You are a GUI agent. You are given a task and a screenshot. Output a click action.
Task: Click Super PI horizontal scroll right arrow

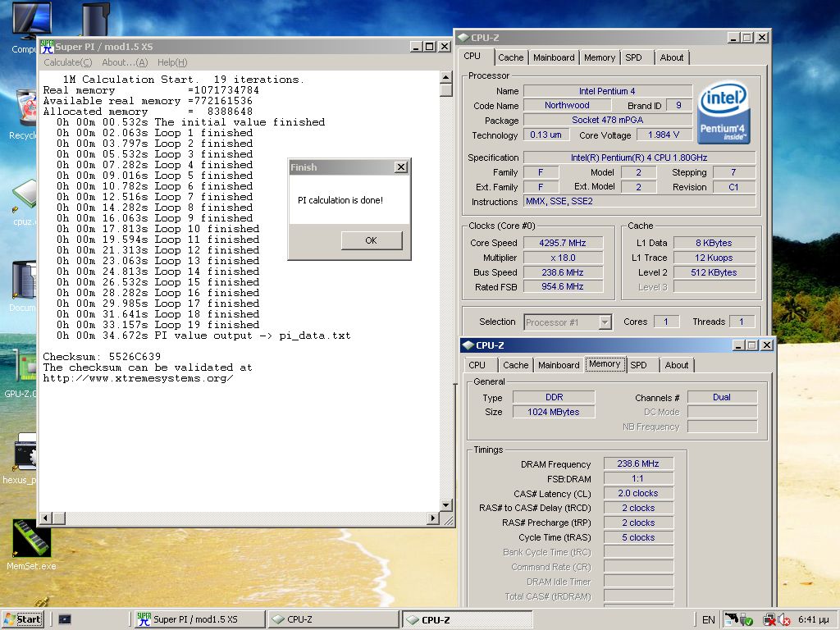click(433, 518)
